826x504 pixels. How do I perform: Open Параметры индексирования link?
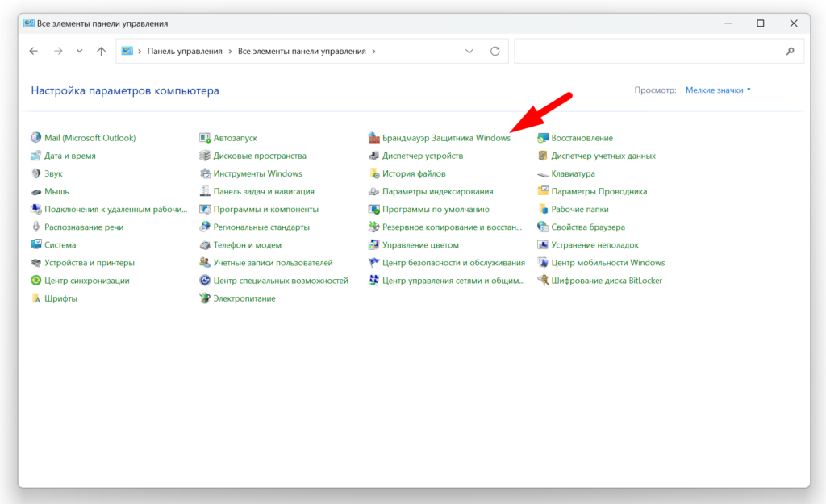[438, 192]
